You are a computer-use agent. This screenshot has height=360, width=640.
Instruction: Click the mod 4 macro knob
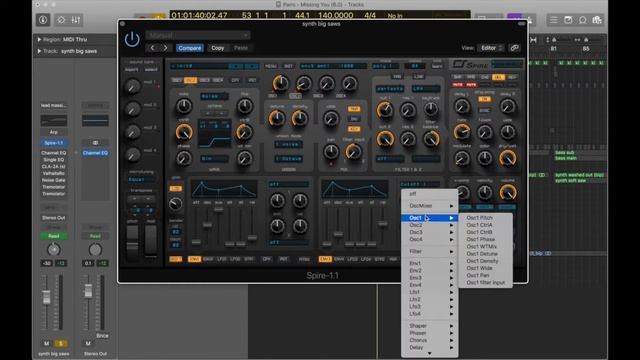[x=132, y=155]
